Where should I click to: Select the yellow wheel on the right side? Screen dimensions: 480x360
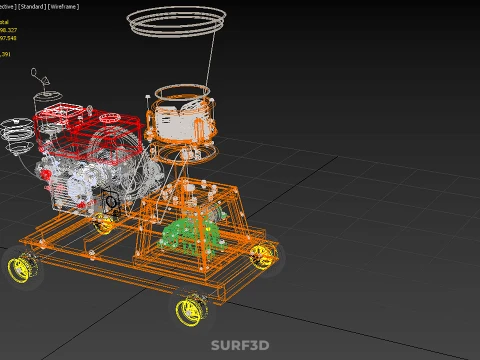(x=264, y=256)
